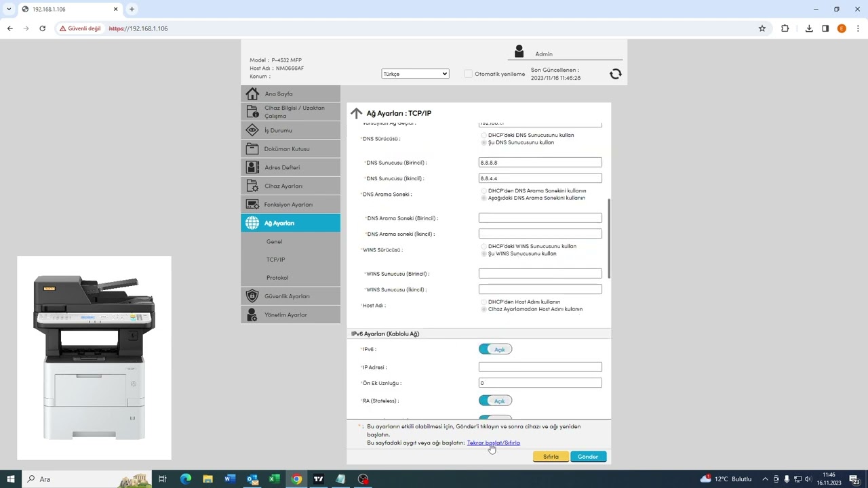
Task: Click the WINS Sunucusu (İkincil) field
Action: (x=540, y=289)
